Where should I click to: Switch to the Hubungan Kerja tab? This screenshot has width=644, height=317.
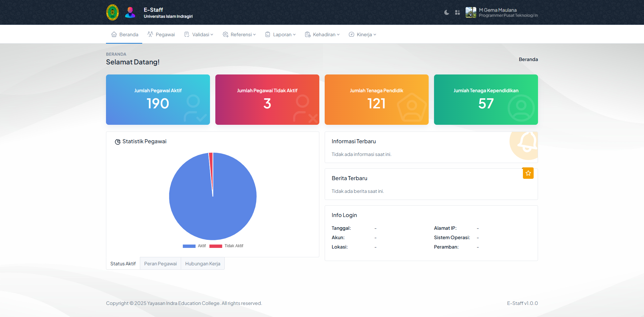[x=203, y=264]
